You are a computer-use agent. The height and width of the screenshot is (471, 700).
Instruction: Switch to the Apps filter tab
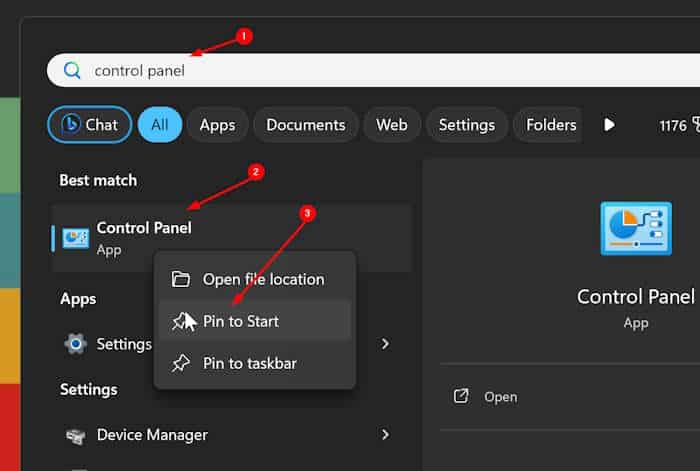coord(217,125)
